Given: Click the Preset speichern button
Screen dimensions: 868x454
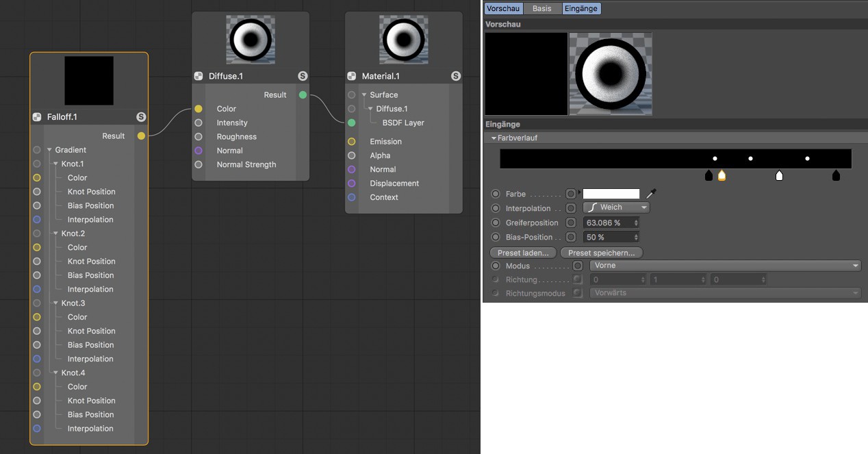Looking at the screenshot, I should (601, 253).
